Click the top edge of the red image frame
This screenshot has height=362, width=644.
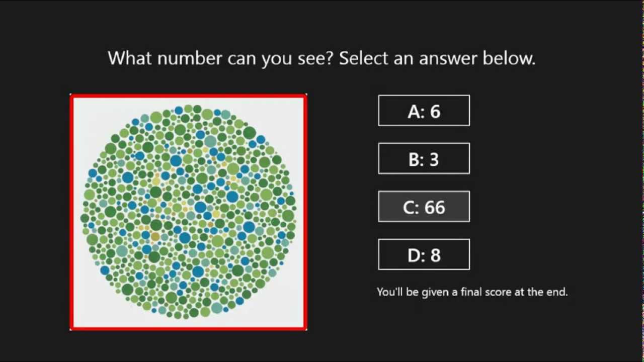189,96
